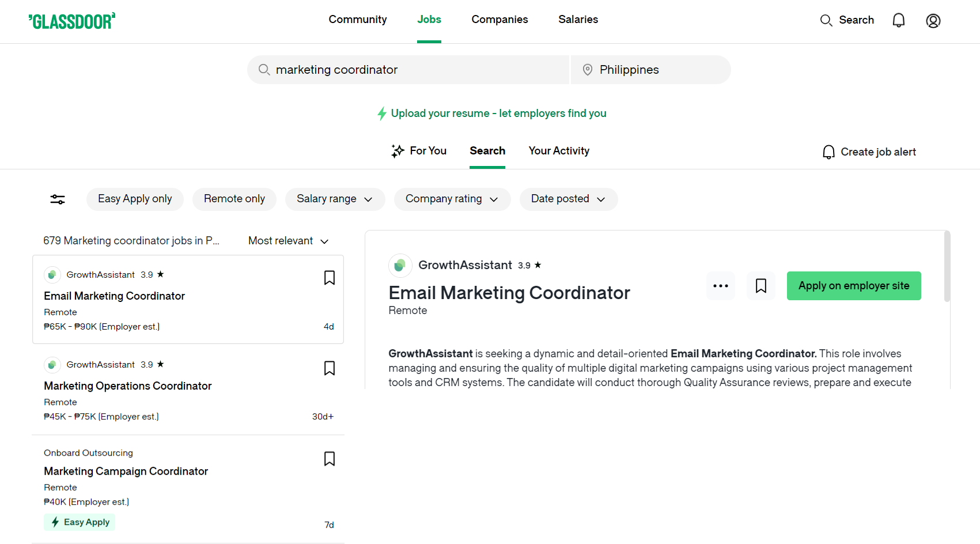Click Create job alert
This screenshot has width=980, height=544.
click(869, 152)
